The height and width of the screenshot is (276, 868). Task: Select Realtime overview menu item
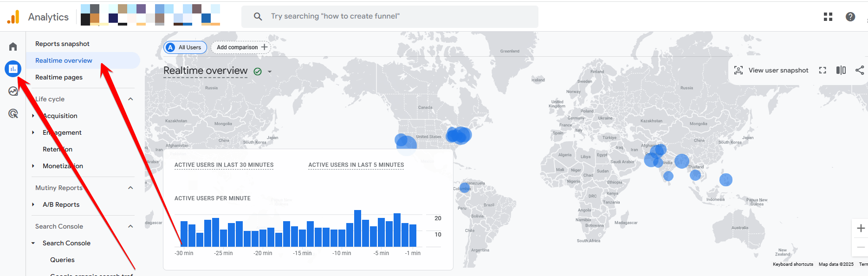[83, 60]
